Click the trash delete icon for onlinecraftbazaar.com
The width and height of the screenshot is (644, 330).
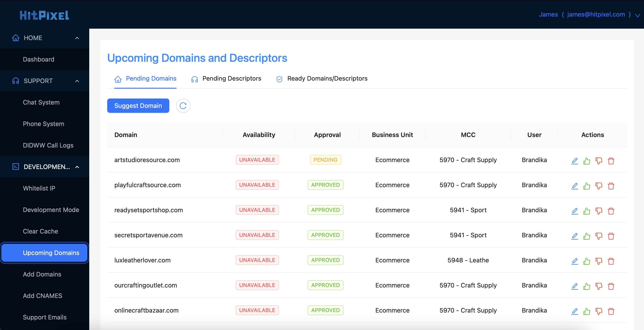[611, 311]
